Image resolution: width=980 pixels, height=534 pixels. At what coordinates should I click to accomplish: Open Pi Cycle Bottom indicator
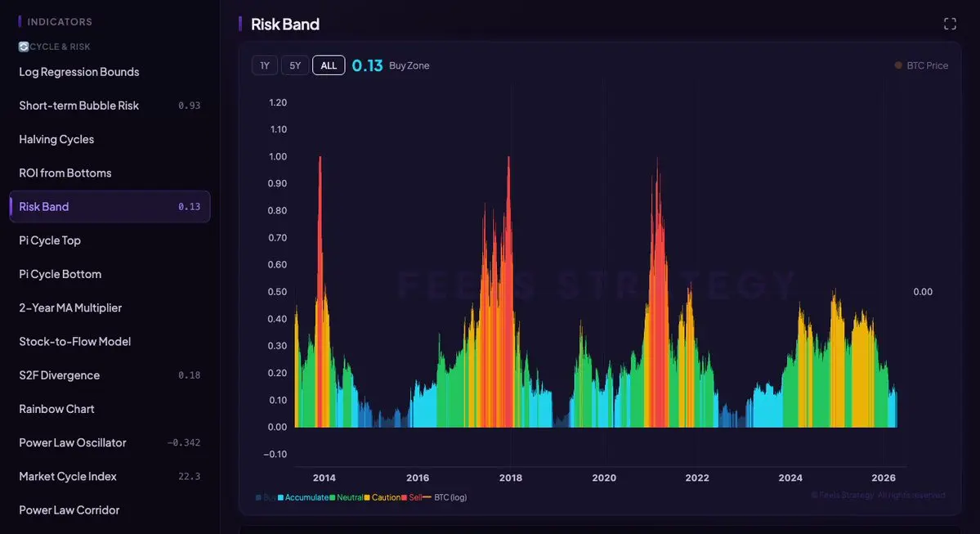click(x=110, y=274)
